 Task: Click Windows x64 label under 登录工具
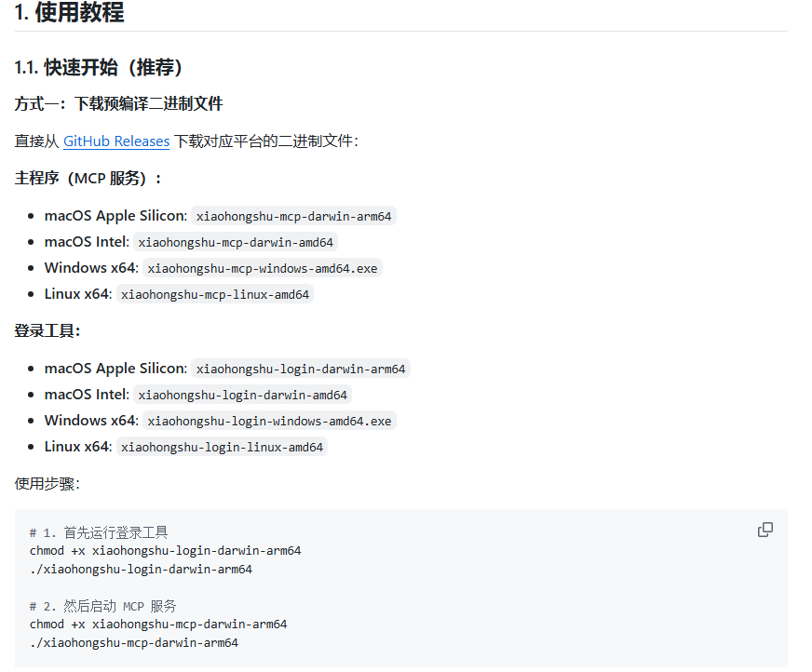tap(91, 421)
